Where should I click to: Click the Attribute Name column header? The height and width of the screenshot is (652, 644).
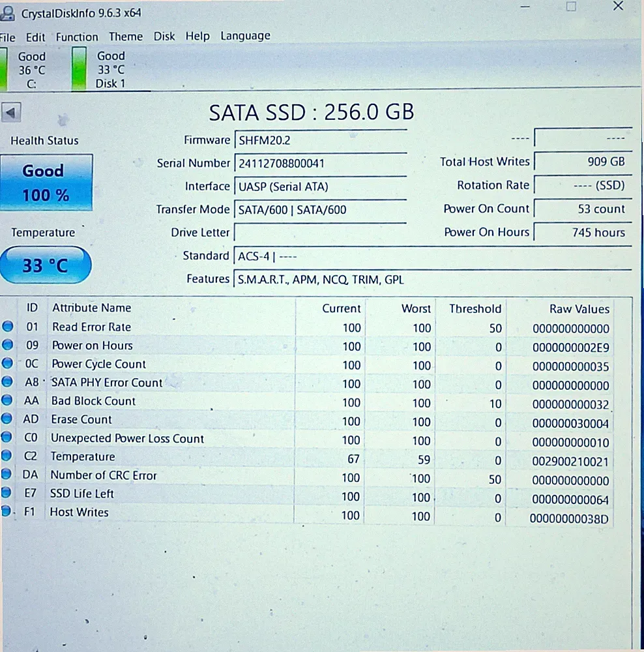tap(91, 308)
